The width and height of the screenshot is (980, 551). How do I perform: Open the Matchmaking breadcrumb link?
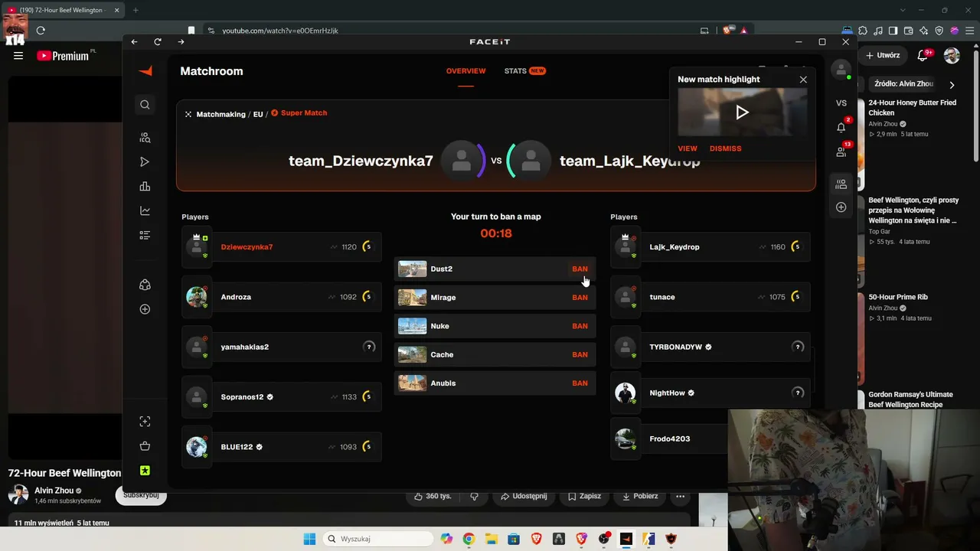pyautogui.click(x=220, y=114)
